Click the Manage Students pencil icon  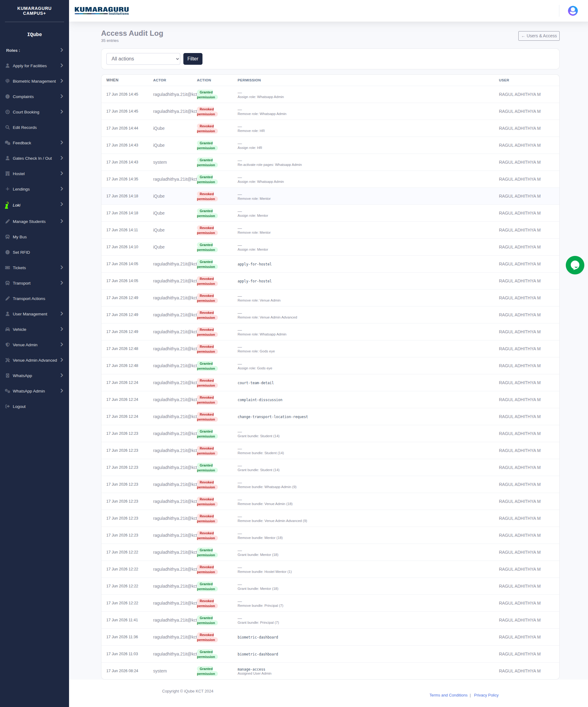[x=7, y=221]
